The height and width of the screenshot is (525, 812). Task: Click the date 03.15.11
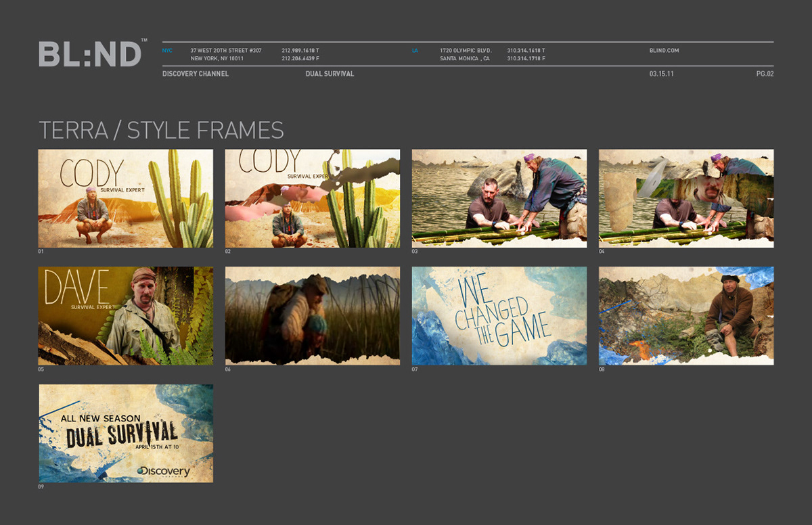click(661, 74)
